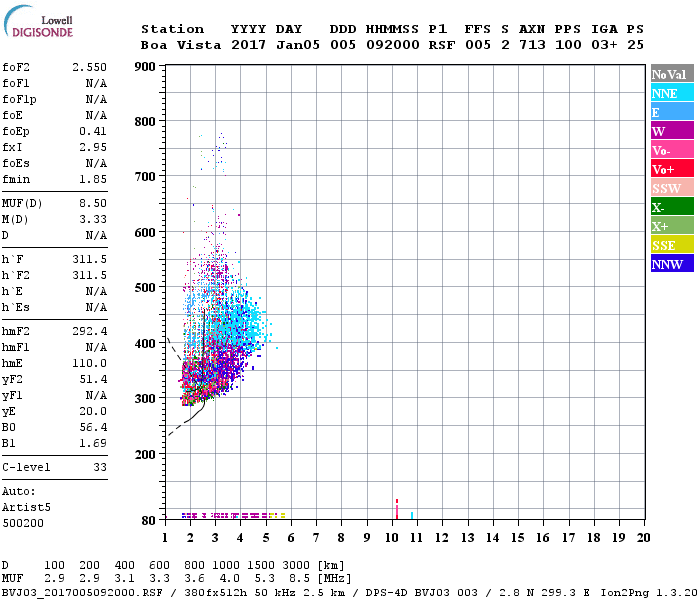The width and height of the screenshot is (700, 600).
Task: Click the 20 MHz frequency axis label
Action: [x=643, y=538]
